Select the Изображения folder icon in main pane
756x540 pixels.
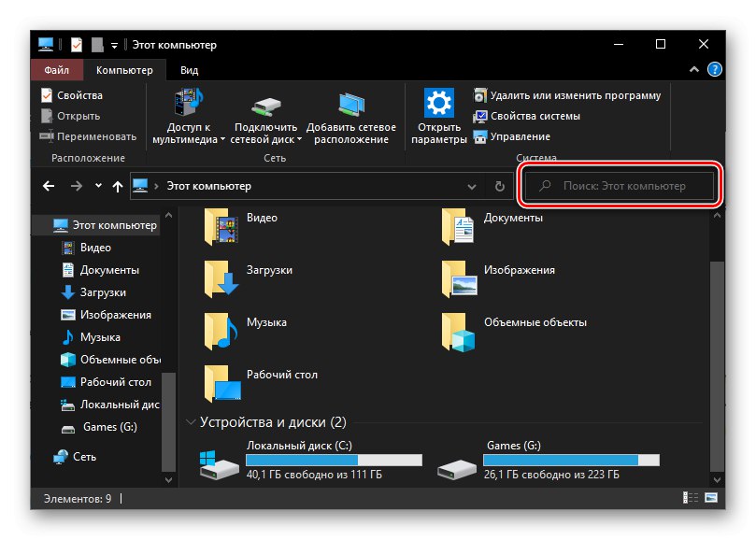(x=459, y=279)
